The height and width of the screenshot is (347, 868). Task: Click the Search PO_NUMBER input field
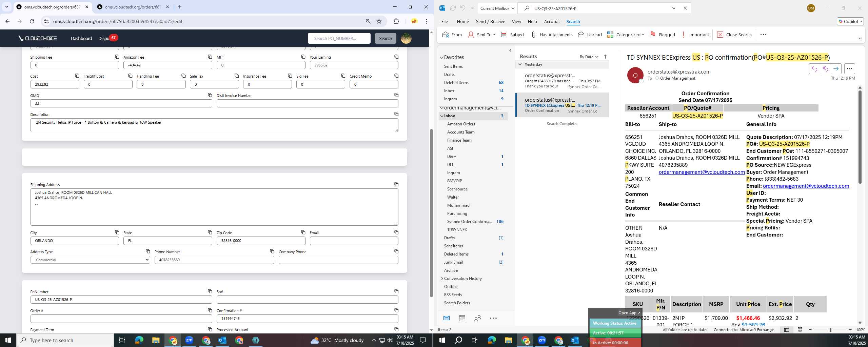coord(339,38)
